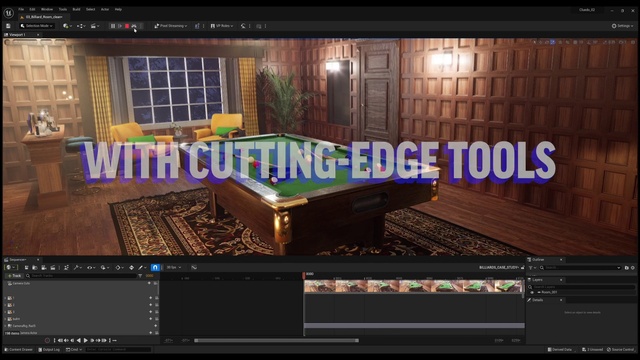This screenshot has height=360, width=640.
Task: Open the Sequencer playback options dropdown
Action: pos(104,267)
